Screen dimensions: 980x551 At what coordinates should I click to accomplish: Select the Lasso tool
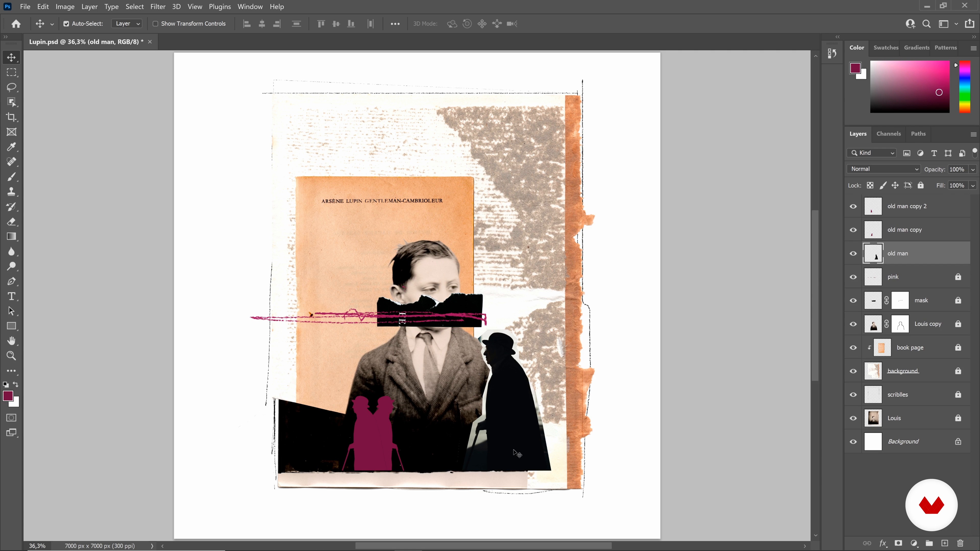[x=11, y=87]
